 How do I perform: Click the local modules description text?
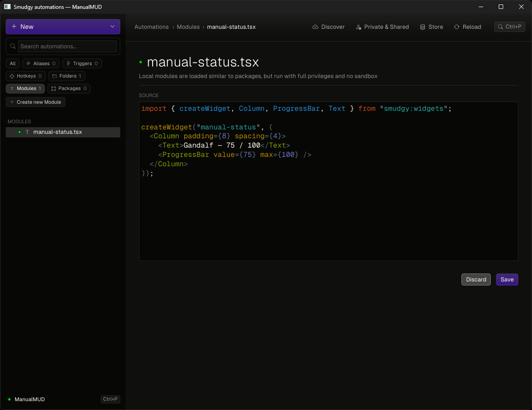258,76
